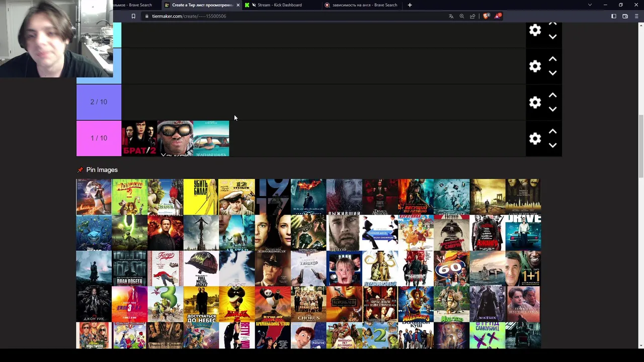Select the magenta 1 / 10 tier label
The image size is (644, 362).
pos(99,138)
